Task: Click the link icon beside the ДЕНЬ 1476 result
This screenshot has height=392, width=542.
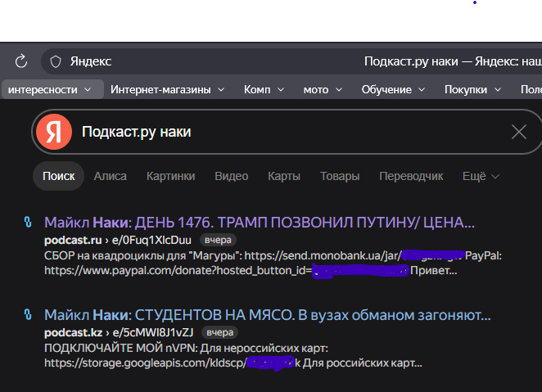Action: (27, 222)
